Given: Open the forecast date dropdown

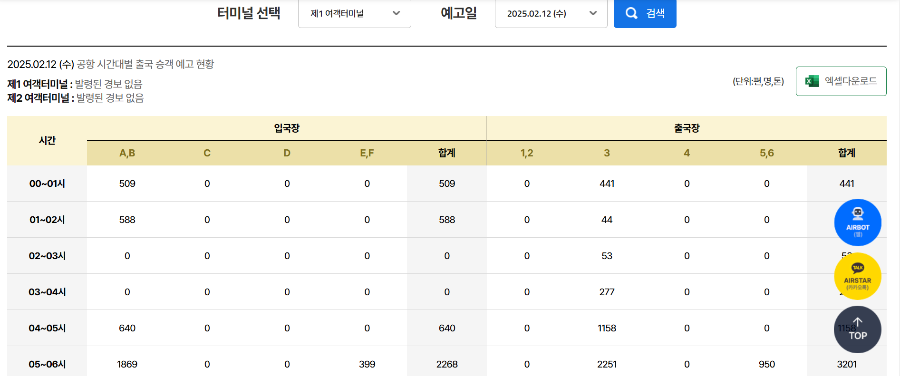Looking at the screenshot, I should [x=551, y=14].
